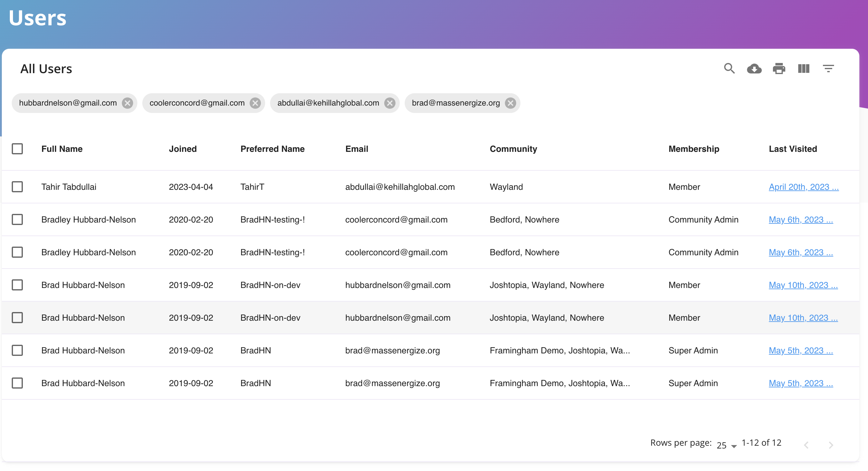The image size is (868, 471).
Task: Go to the next page of users
Action: coord(831,445)
